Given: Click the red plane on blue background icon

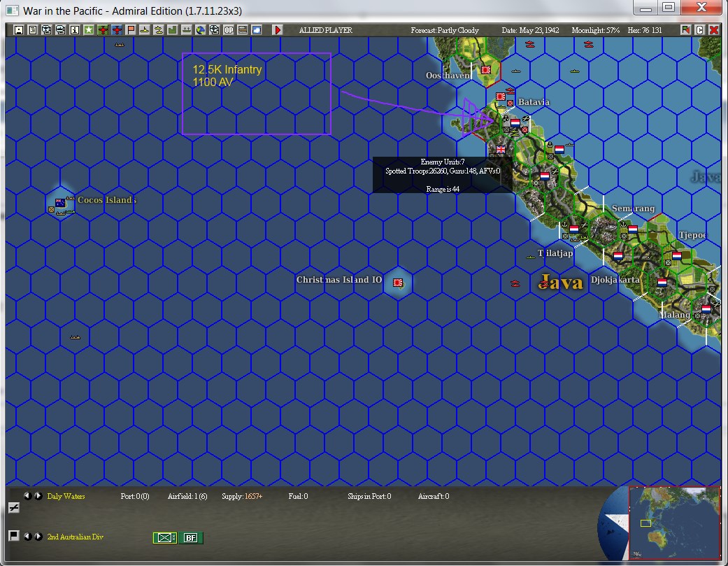Looking at the screenshot, I should [x=117, y=30].
